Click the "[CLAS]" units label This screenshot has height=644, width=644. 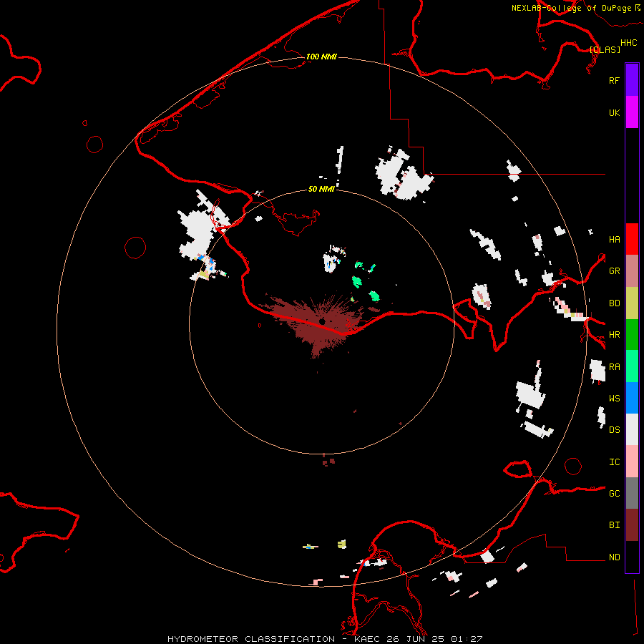coord(605,49)
